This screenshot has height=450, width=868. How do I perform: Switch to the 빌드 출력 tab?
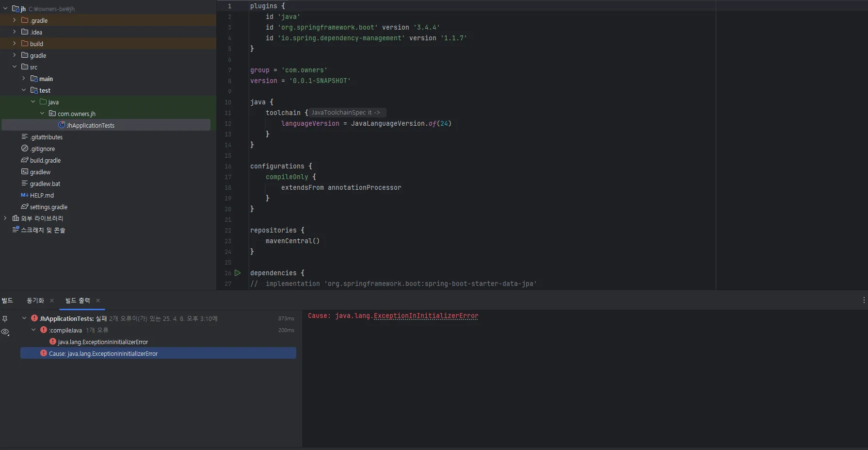[78, 300]
